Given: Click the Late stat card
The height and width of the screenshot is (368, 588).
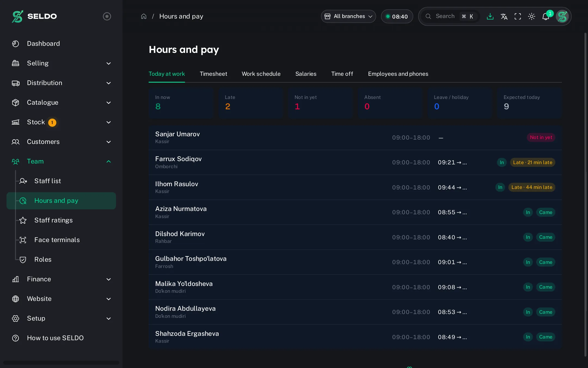Looking at the screenshot, I should [x=250, y=103].
